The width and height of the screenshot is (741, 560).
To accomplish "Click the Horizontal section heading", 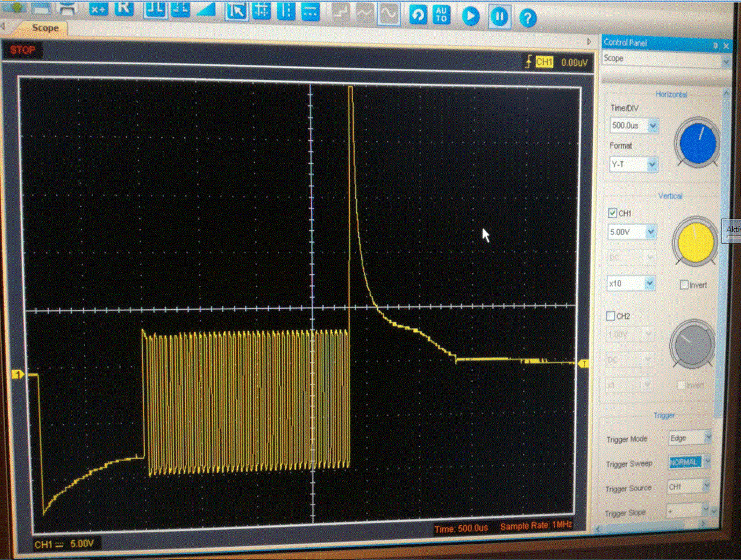I will 671,94.
